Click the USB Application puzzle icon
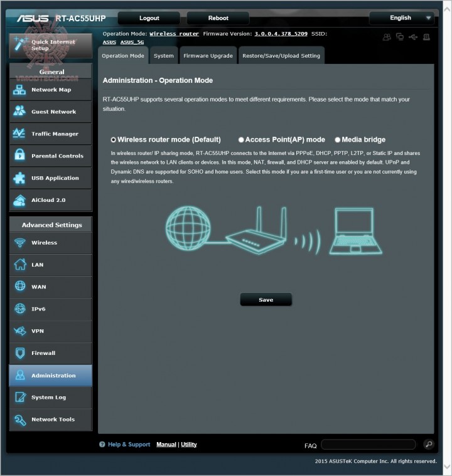 tap(19, 178)
